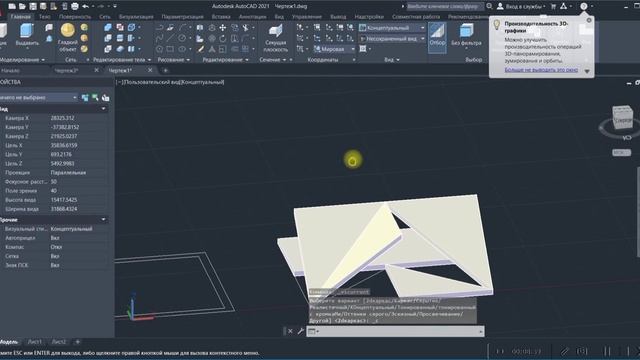Viewport: 640px width, 360px height.
Task: Select the Rectangle tool in Рисование panel
Action: click(x=170, y=49)
